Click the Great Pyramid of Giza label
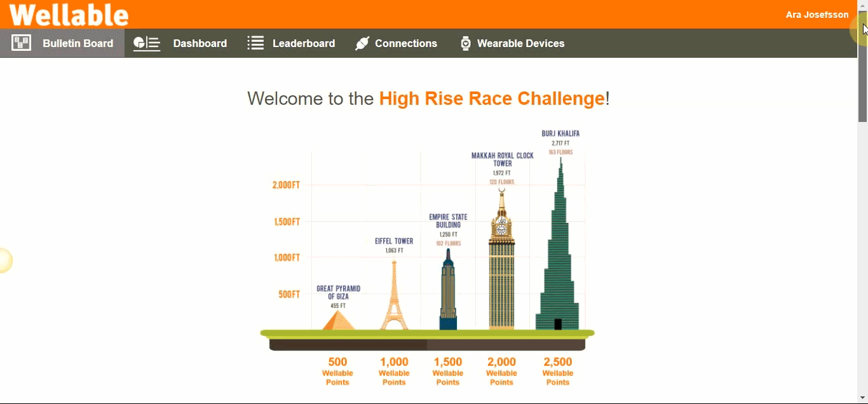Screen dimensions: 868x404 coord(339,292)
